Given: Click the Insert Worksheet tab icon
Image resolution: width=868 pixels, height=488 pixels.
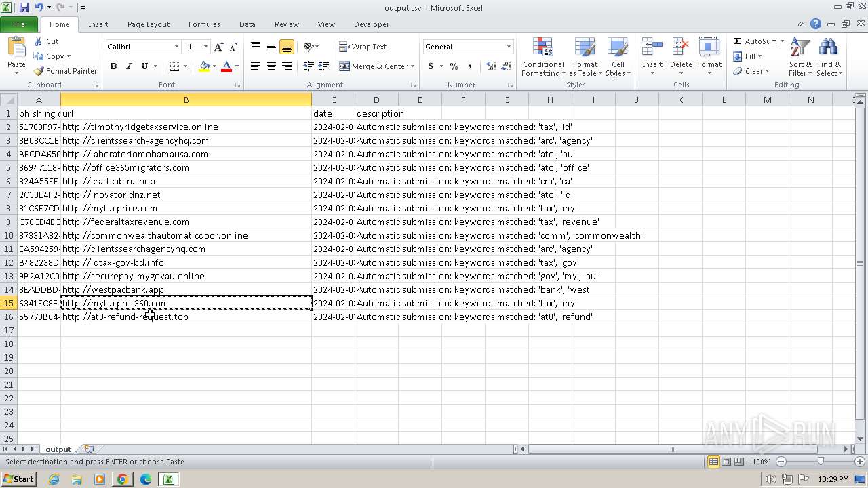Looking at the screenshot, I should (89, 449).
